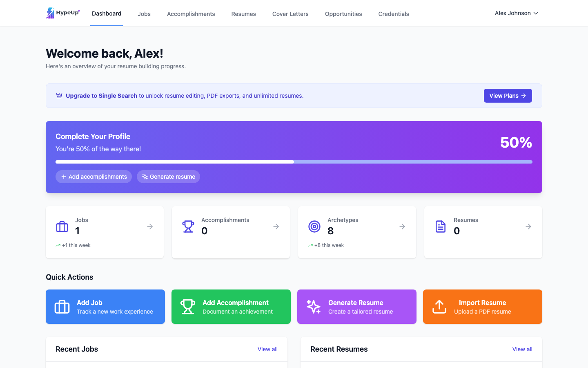Viewport: 588px width, 368px height.
Task: Click the trophy icon in Accomplishments card
Action: tap(188, 227)
